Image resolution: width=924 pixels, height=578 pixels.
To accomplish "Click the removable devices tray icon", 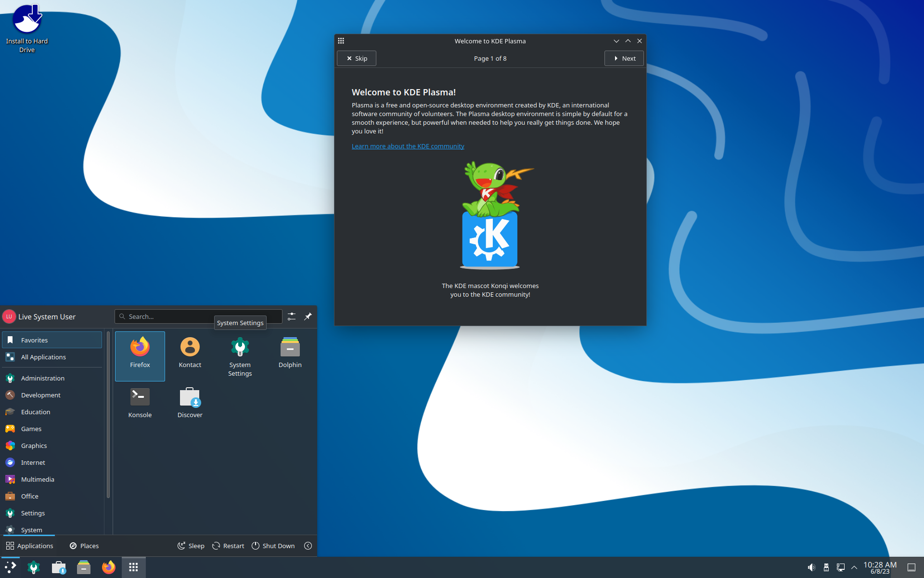I will (x=826, y=567).
